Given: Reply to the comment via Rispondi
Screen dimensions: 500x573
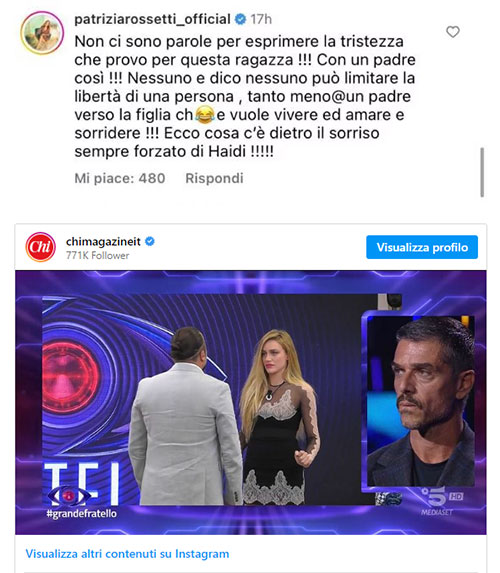Looking at the screenshot, I should [214, 178].
